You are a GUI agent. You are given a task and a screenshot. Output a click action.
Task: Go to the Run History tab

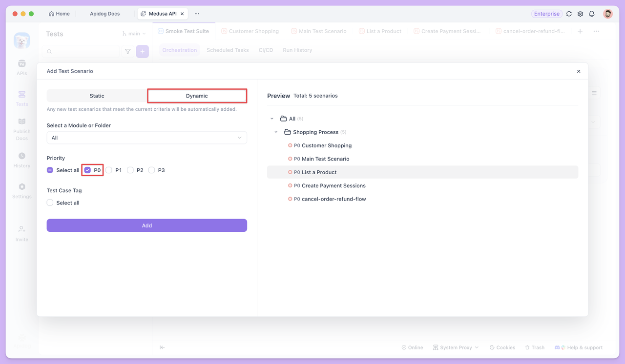tap(297, 50)
